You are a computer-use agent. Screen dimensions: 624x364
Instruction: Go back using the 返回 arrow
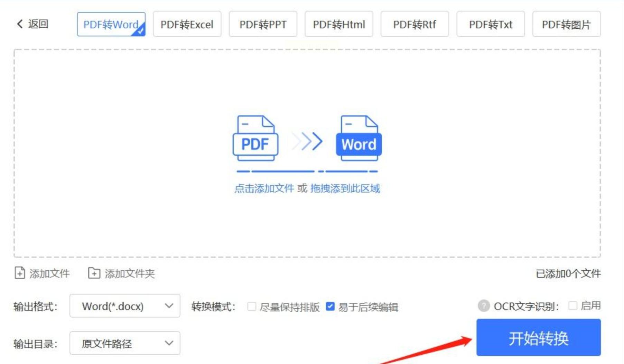pos(20,24)
